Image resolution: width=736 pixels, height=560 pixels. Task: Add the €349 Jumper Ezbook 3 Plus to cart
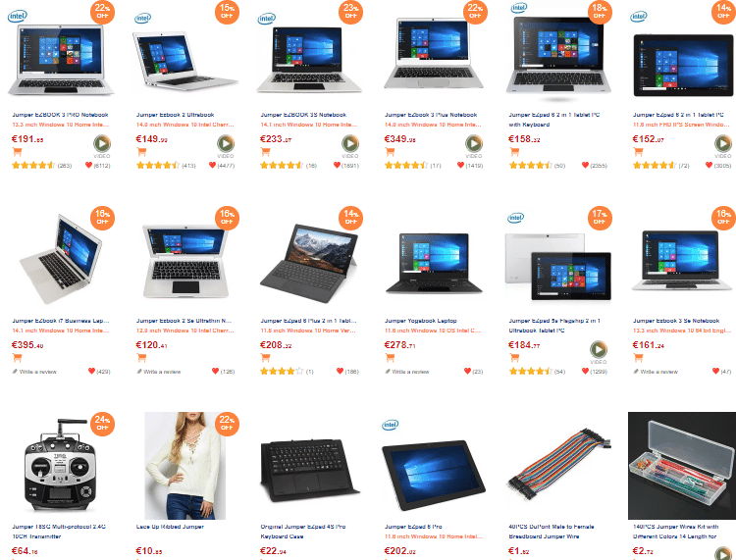click(x=390, y=152)
